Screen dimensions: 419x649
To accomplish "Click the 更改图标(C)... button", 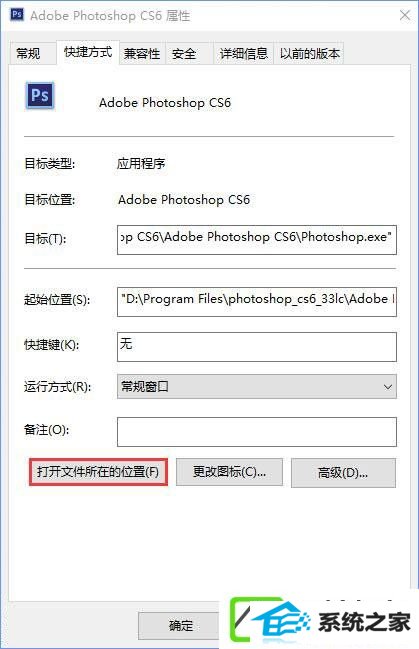I will click(x=229, y=472).
